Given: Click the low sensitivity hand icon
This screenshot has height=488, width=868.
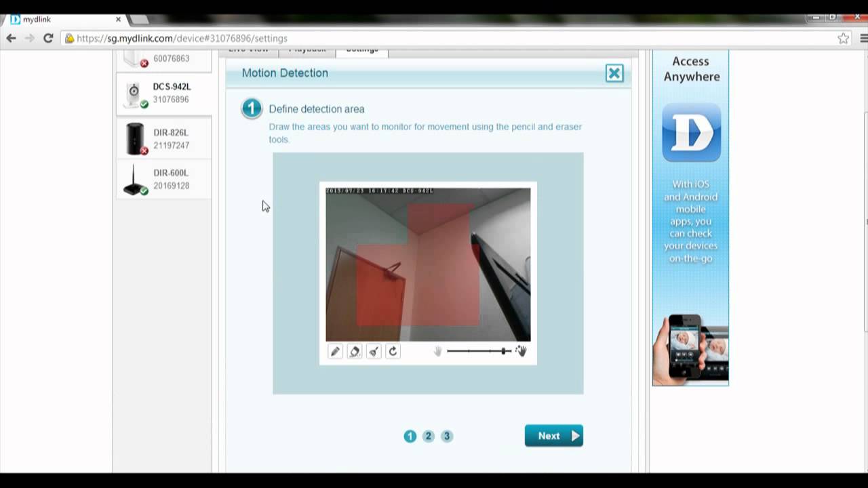Looking at the screenshot, I should pyautogui.click(x=438, y=351).
